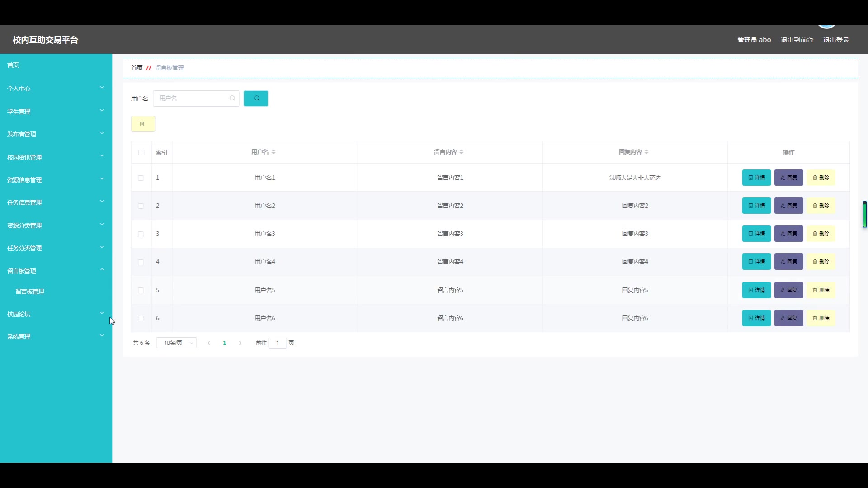
Task: Click 退出登录 in the header
Action: (836, 40)
